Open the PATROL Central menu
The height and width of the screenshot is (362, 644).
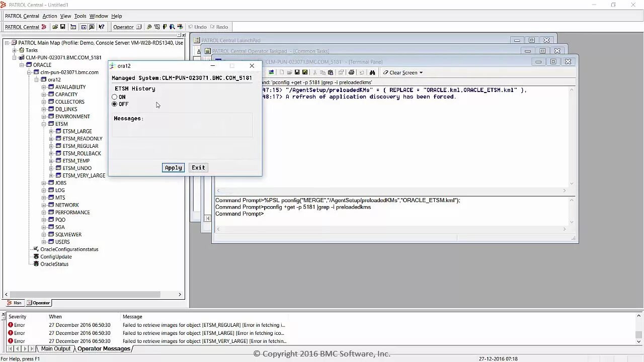coord(22,16)
